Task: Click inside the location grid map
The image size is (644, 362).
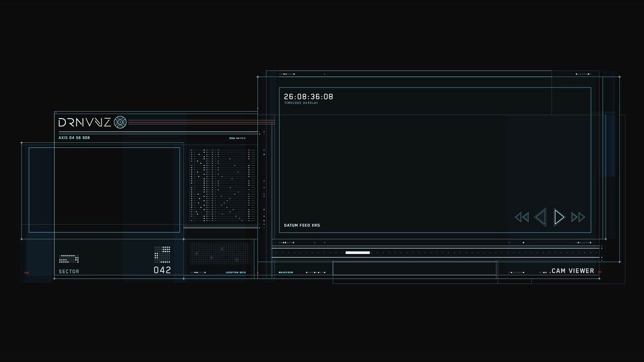Action: coord(219,253)
